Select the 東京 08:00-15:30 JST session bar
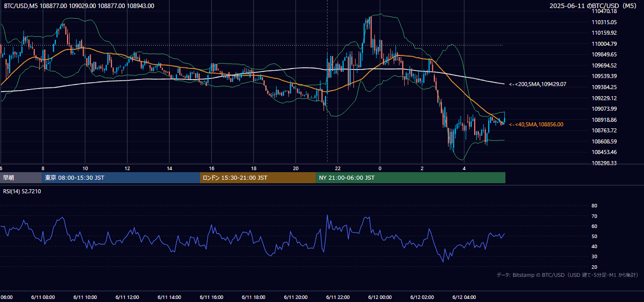Viewport: 644px width, 302px height. tap(121, 178)
